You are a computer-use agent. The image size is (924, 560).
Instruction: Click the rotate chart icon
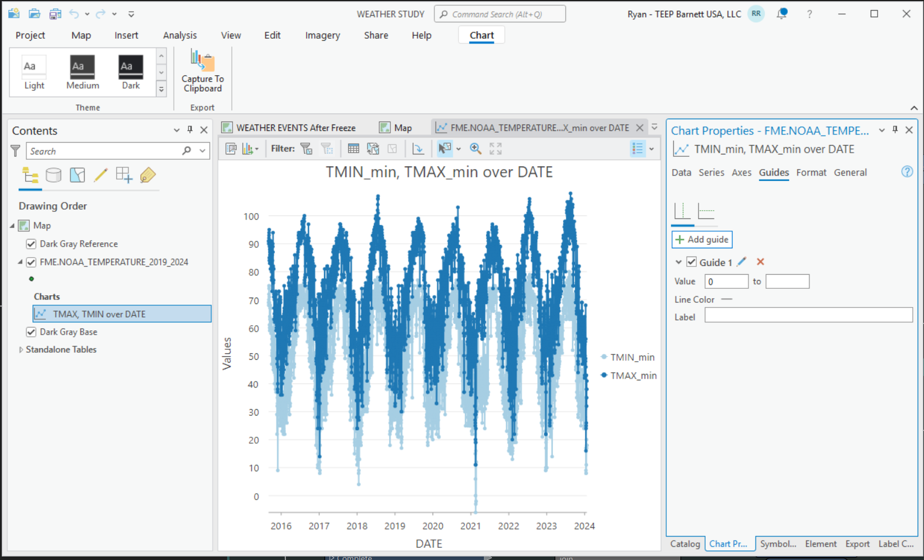[x=418, y=149]
